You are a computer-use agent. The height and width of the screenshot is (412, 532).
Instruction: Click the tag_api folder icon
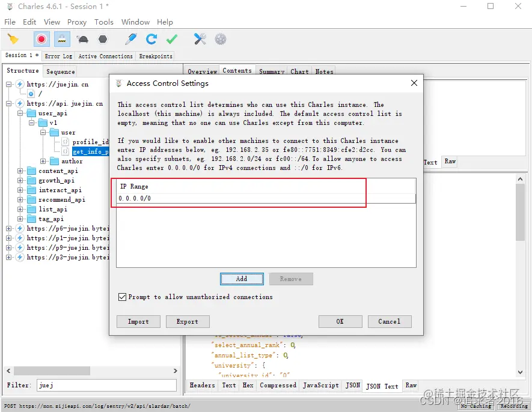point(31,219)
